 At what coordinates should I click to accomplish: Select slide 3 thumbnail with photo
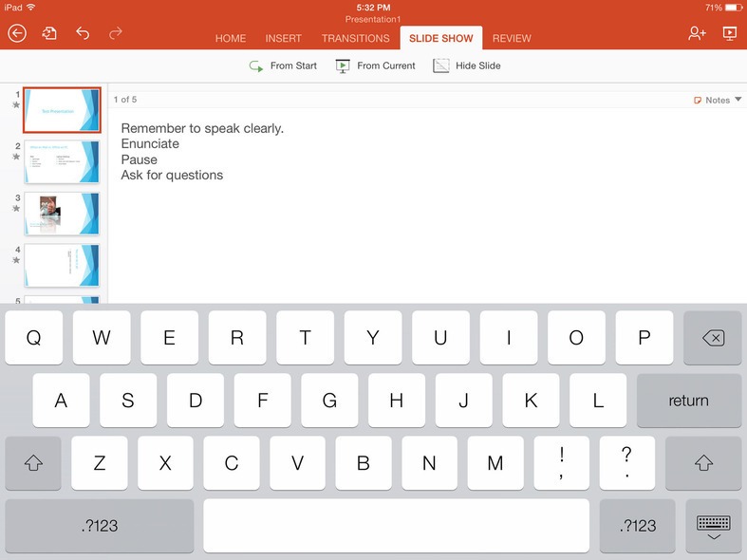(62, 214)
